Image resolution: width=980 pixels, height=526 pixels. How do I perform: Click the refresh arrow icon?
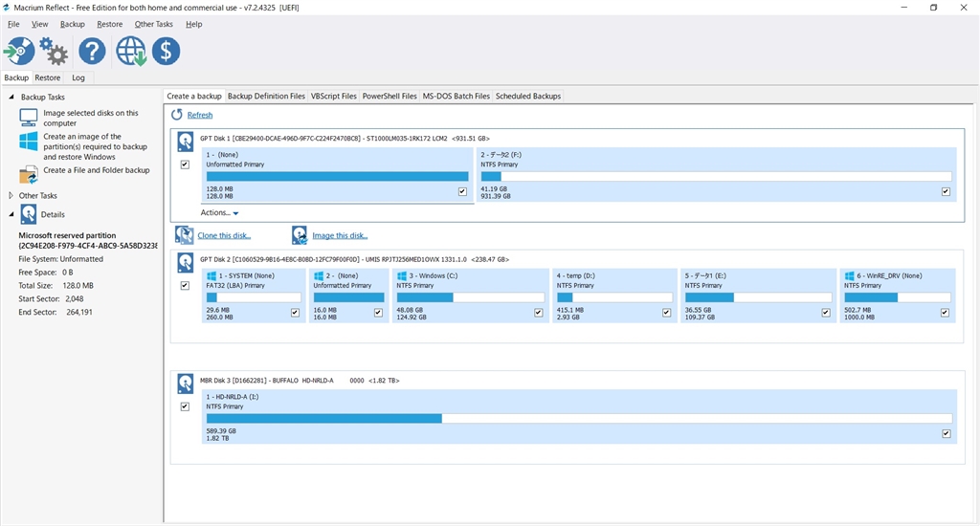point(177,115)
